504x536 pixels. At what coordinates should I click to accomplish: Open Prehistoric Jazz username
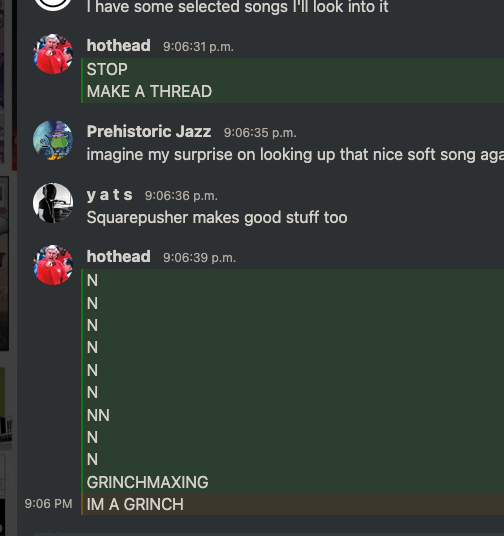tap(149, 132)
